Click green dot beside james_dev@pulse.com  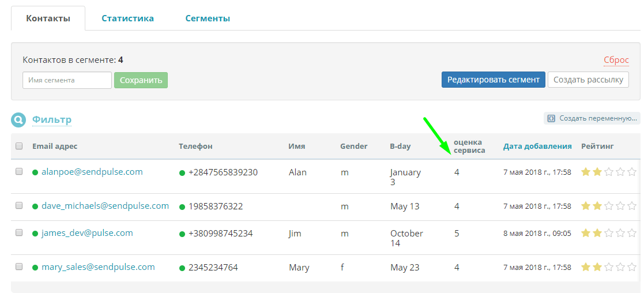[x=35, y=234]
